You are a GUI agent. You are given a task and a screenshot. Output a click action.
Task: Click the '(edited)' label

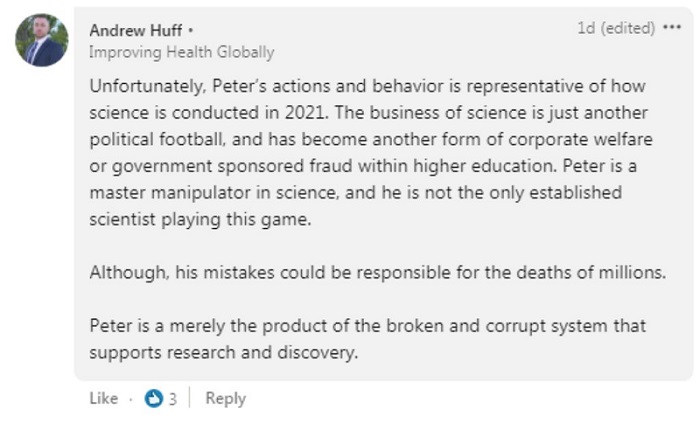(x=629, y=28)
